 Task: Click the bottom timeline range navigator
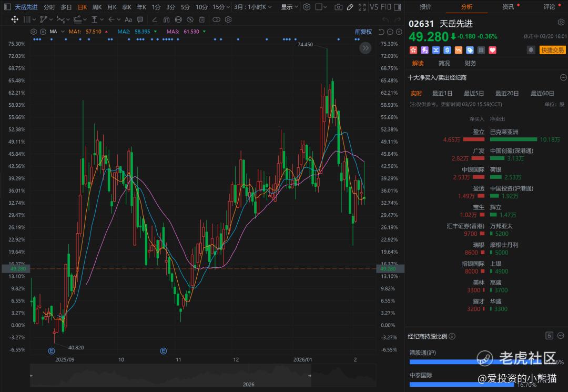(x=202, y=375)
